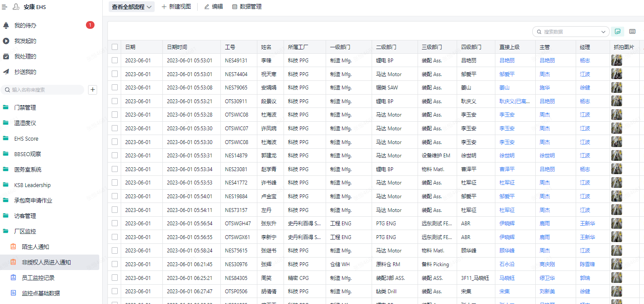Screen dimensions: 644x304
Task: Click the keyboard-style view icon at top right
Action: 632,31
